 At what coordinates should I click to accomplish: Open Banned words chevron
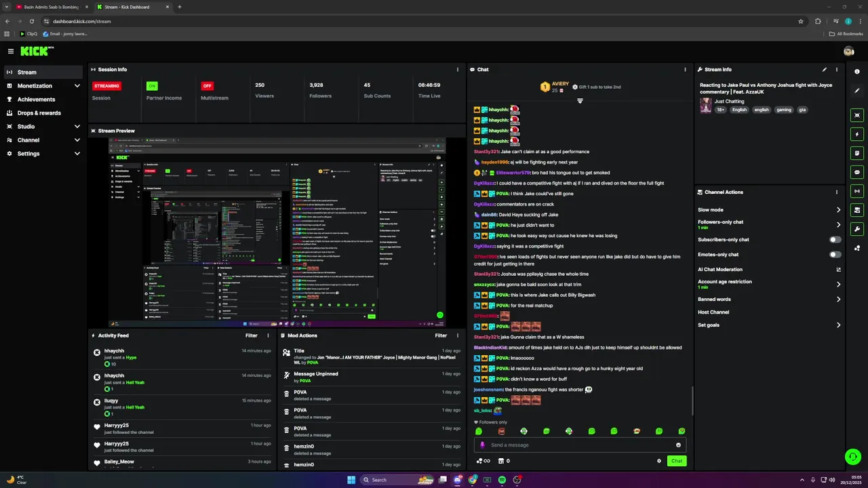click(838, 300)
